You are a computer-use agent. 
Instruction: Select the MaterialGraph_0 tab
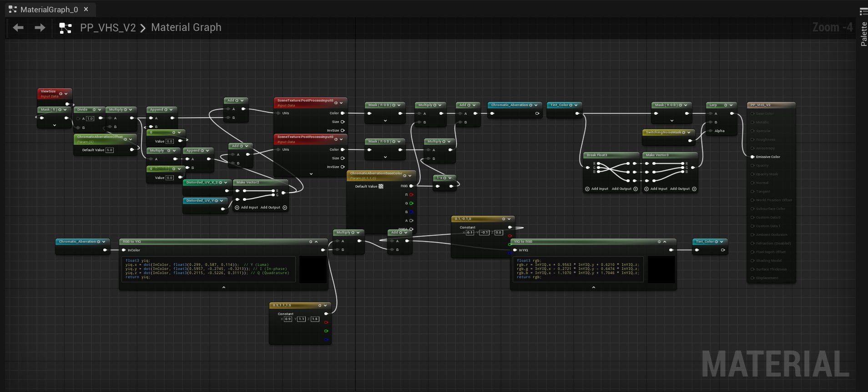click(49, 10)
